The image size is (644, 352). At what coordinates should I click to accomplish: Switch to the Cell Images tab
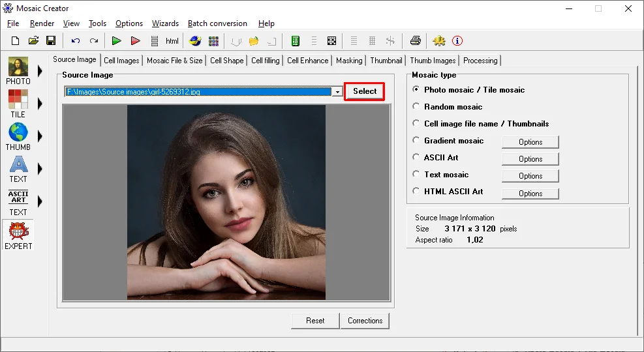[121, 61]
